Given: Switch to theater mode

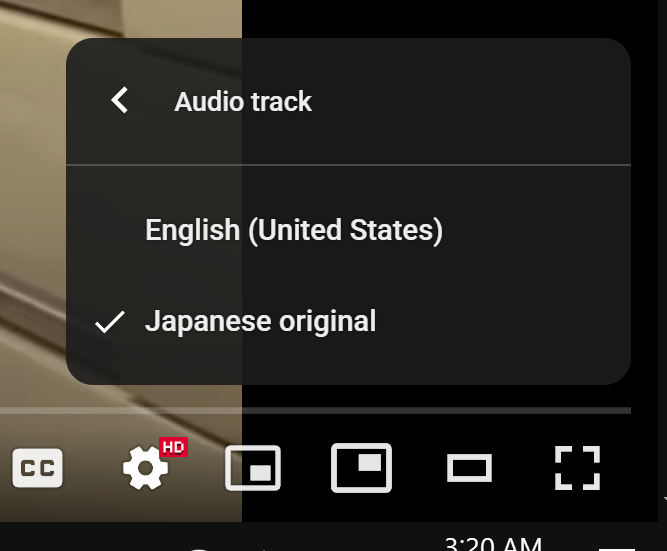Looking at the screenshot, I should click(x=469, y=468).
